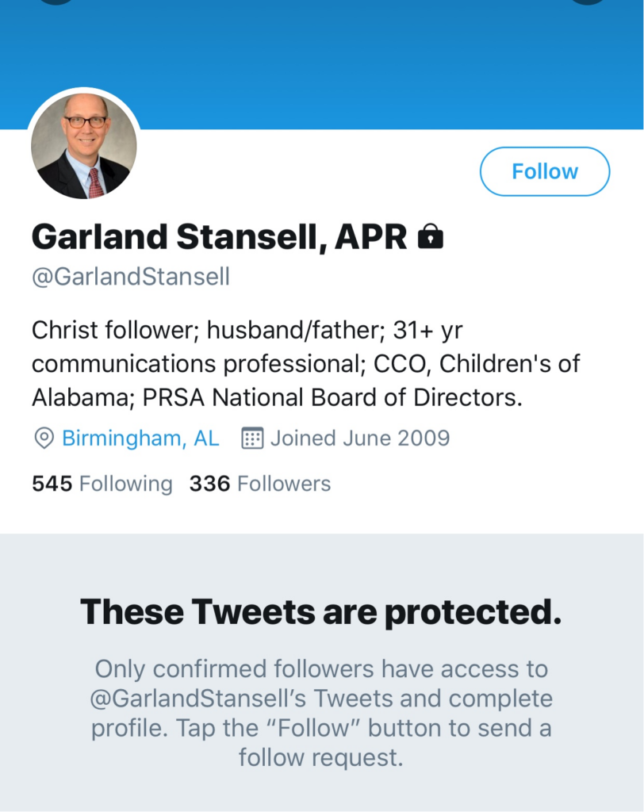
Task: Tap the partially visible top-right circular icon
Action: point(588,2)
